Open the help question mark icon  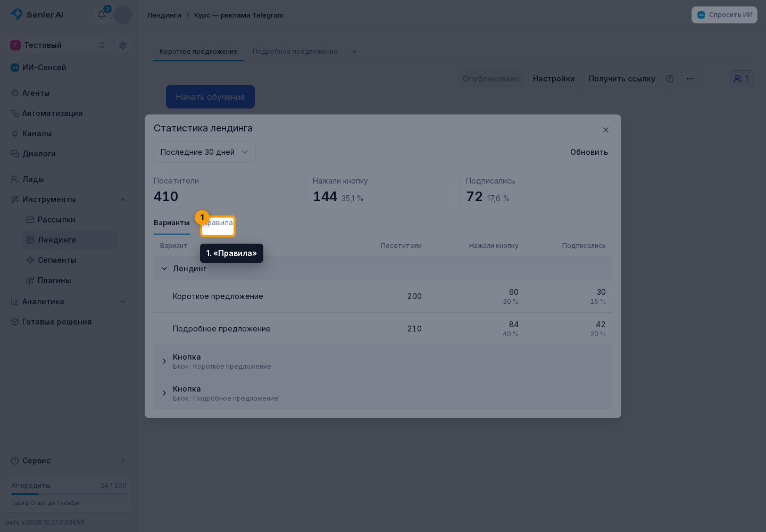670,79
